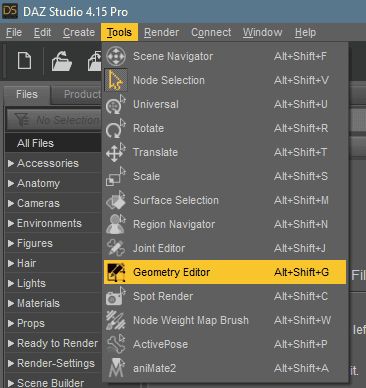Choose Node Weight Map Brush entry
The height and width of the screenshot is (388, 366).
(x=225, y=320)
